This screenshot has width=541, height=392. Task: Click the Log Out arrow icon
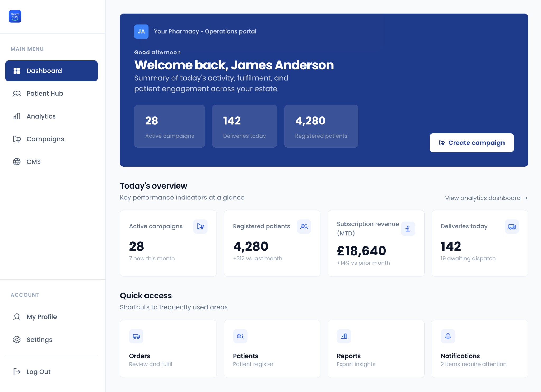[17, 371]
